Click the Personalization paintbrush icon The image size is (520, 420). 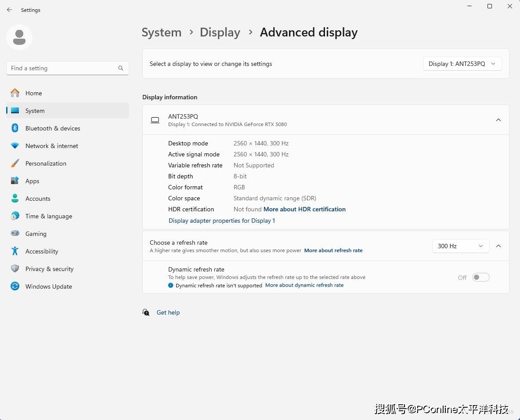(15, 163)
